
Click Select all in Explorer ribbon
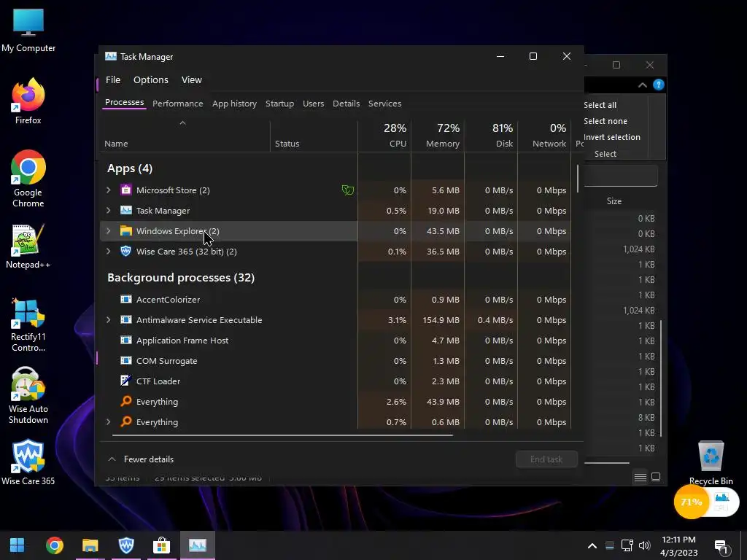pyautogui.click(x=600, y=105)
